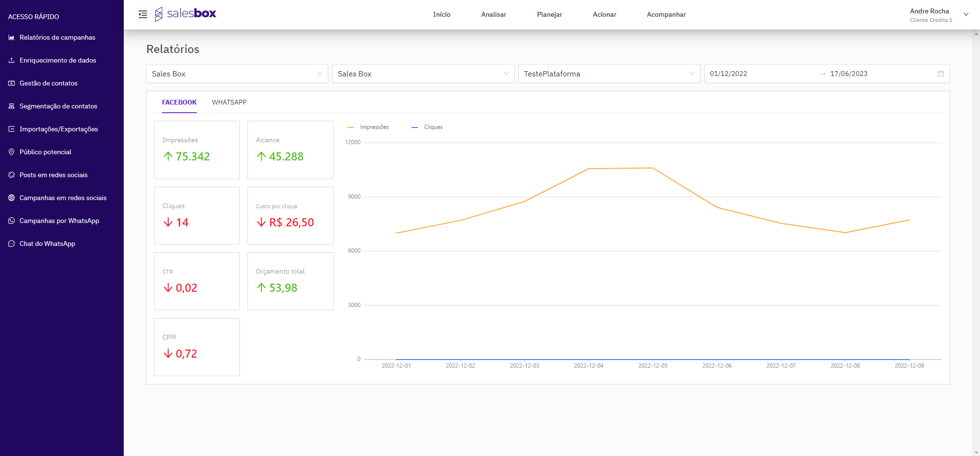Switch to the WHATSAPP tab
Image resolution: width=980 pixels, height=456 pixels.
click(x=229, y=102)
